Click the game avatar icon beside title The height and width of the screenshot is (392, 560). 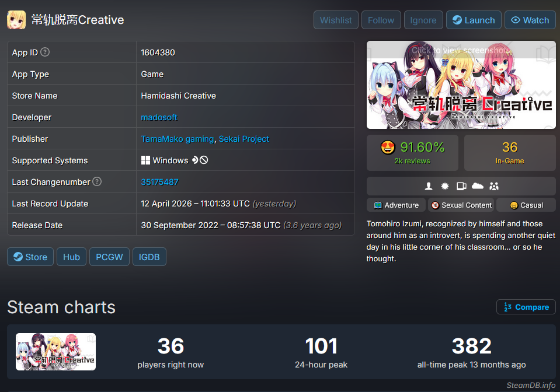click(x=16, y=20)
